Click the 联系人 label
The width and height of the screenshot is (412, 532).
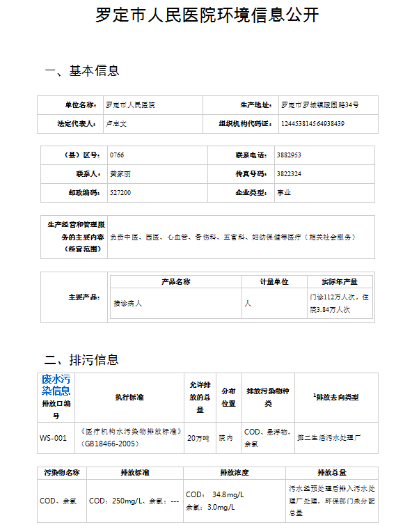pyautogui.click(x=88, y=174)
